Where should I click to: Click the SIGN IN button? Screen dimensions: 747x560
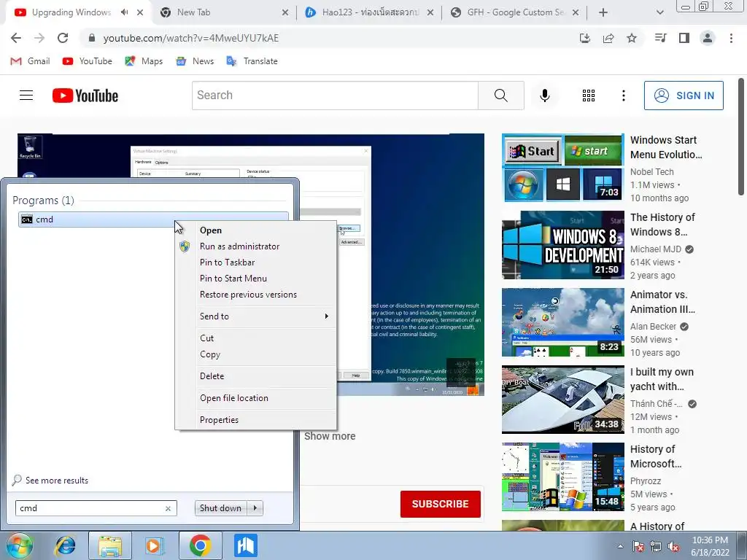(x=684, y=96)
